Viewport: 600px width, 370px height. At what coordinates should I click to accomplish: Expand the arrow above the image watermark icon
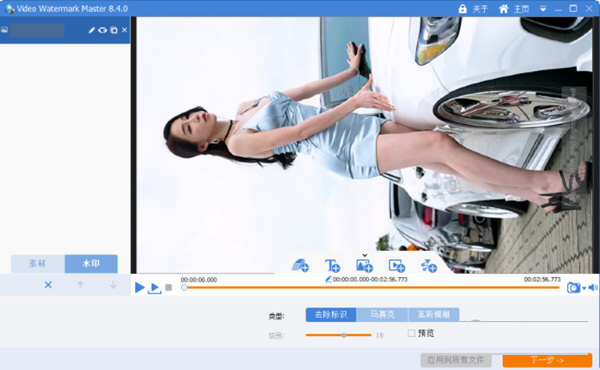click(x=365, y=255)
